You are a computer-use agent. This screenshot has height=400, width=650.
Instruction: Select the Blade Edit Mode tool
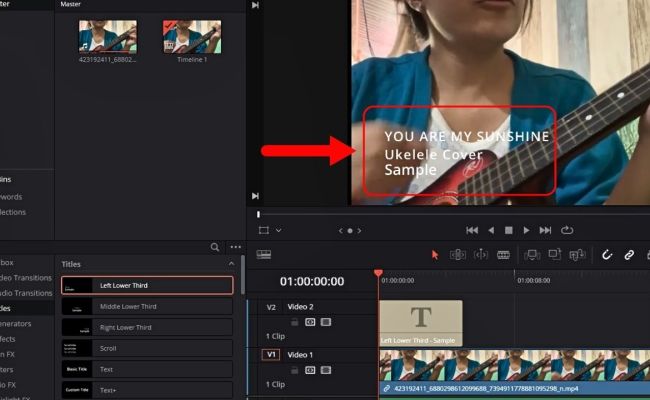coord(503,255)
